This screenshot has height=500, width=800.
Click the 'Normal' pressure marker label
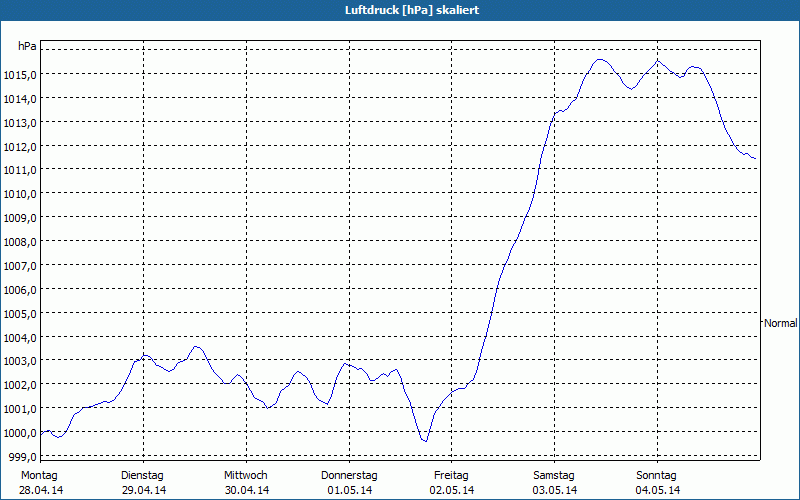(x=780, y=323)
